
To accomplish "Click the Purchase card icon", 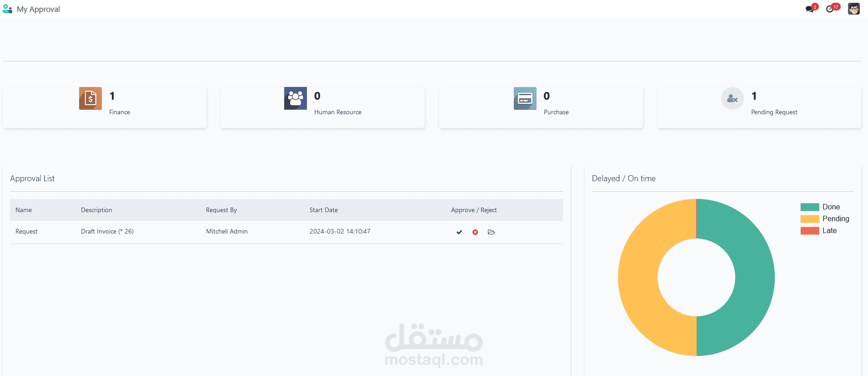I will [525, 98].
